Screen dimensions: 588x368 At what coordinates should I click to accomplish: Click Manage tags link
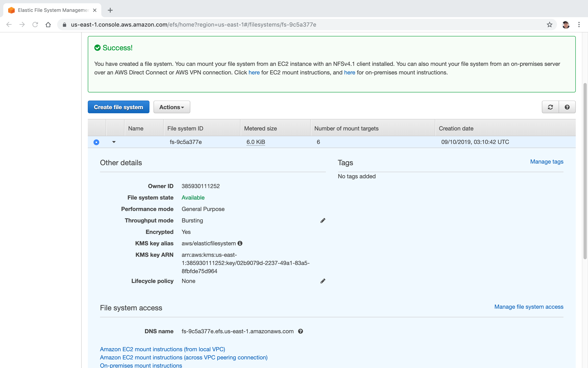547,162
